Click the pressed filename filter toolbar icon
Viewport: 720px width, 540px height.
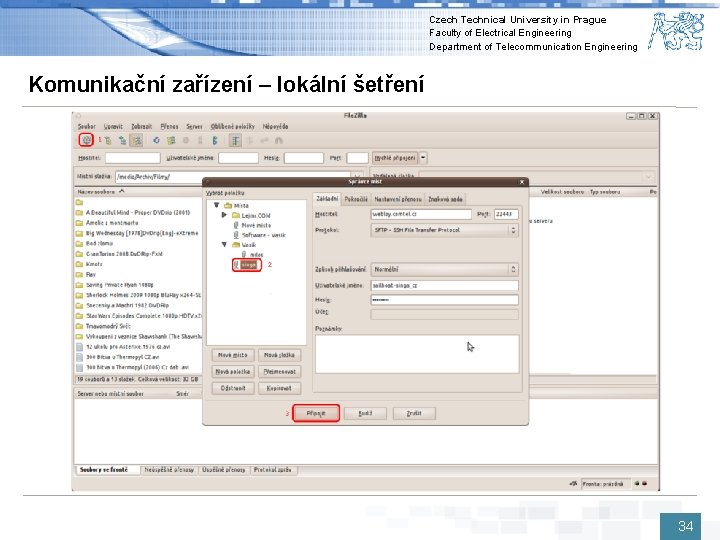point(235,141)
